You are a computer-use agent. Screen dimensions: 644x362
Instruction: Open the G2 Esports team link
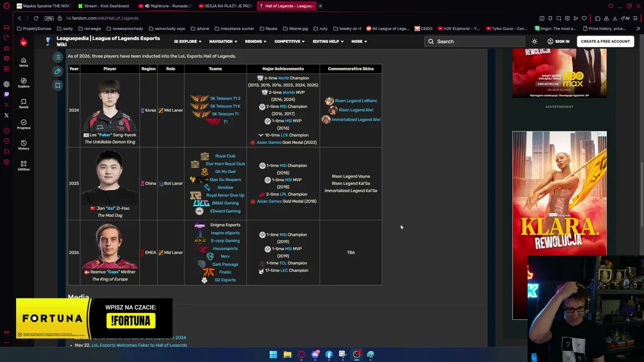[225, 280]
